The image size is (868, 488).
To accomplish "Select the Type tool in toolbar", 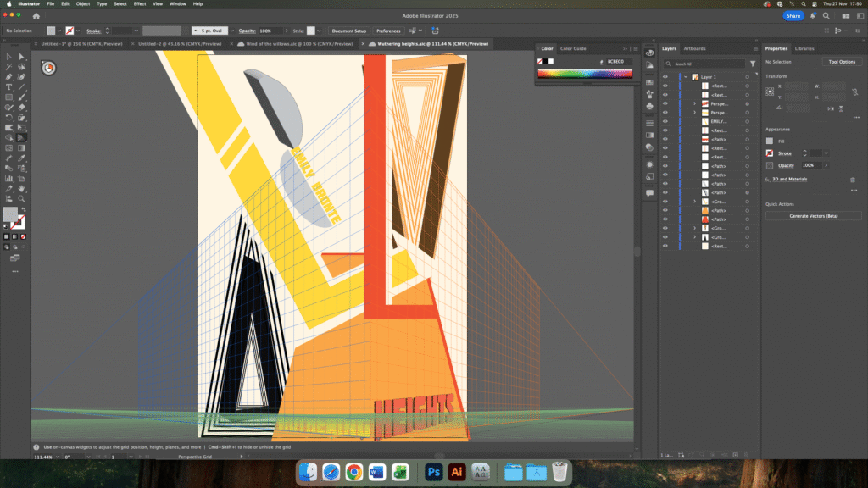I will pos(9,87).
